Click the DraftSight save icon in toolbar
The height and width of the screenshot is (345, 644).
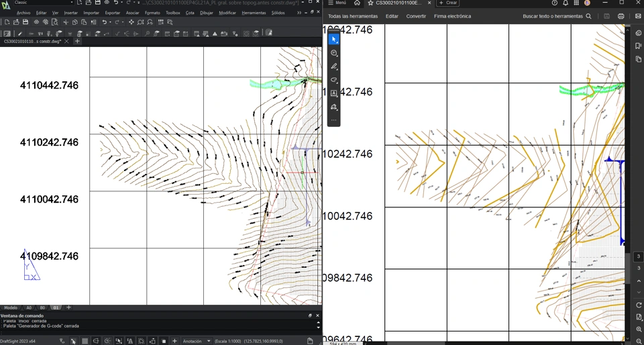(25, 22)
